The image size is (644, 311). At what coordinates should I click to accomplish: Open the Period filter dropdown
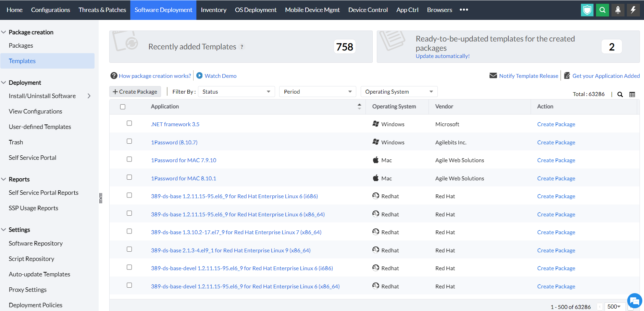(318, 92)
